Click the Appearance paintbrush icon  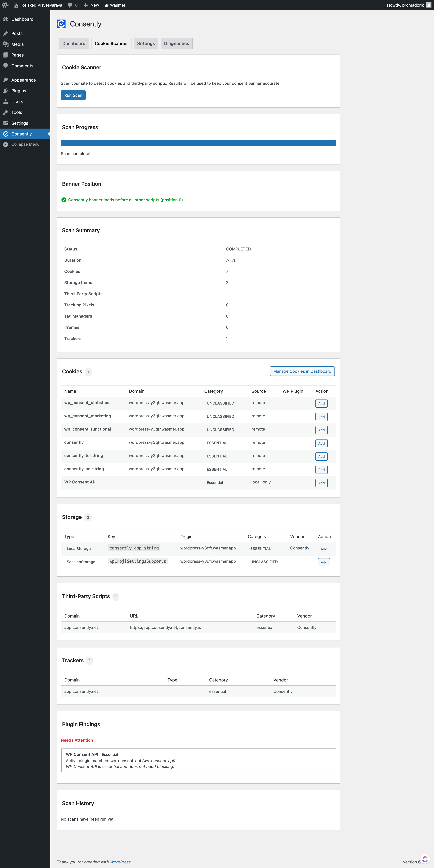[6, 80]
